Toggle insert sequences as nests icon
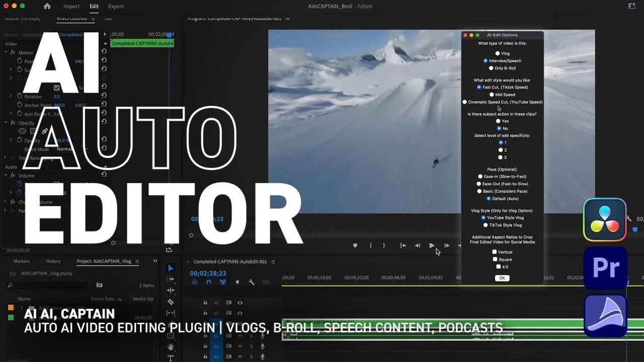 [195, 282]
